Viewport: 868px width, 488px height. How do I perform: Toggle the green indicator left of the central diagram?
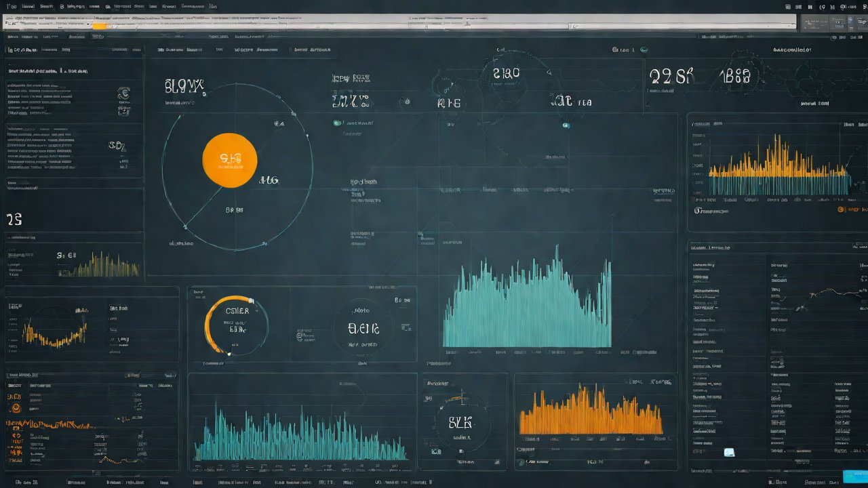point(336,123)
